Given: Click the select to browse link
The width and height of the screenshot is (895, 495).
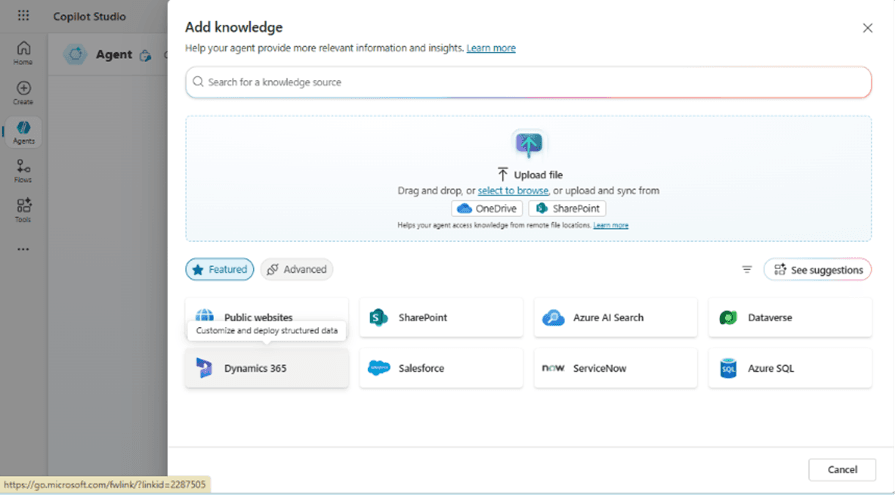Looking at the screenshot, I should click(513, 191).
